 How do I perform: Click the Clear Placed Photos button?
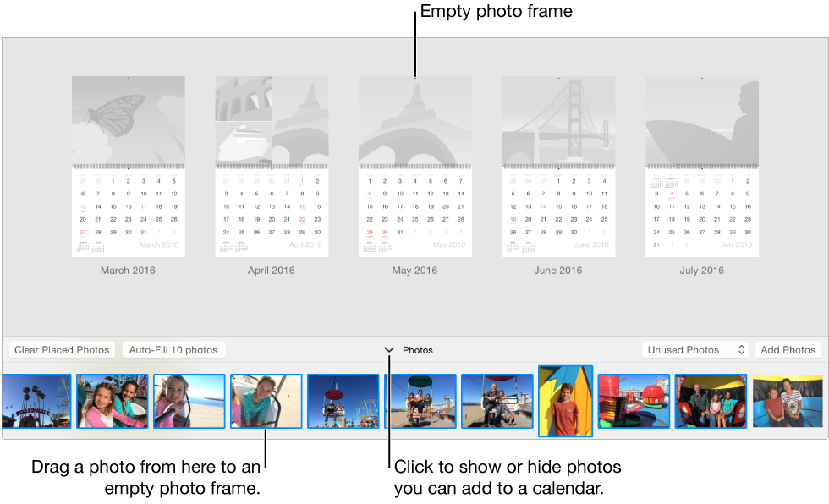(61, 349)
